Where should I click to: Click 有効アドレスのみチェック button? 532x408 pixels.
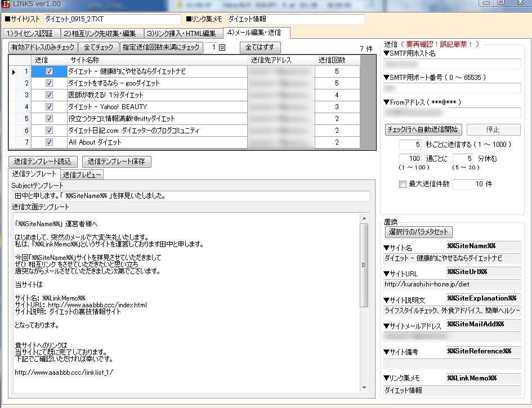[43, 47]
